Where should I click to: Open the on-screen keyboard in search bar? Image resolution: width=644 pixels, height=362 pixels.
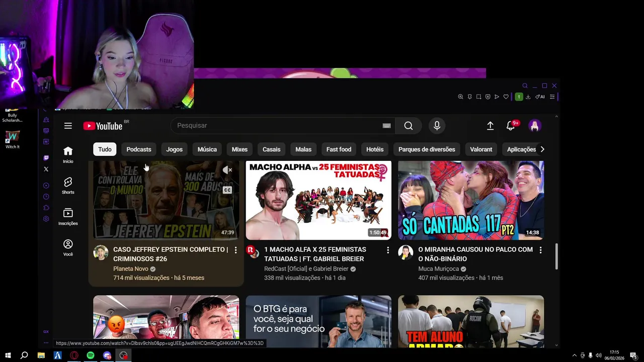point(386,126)
